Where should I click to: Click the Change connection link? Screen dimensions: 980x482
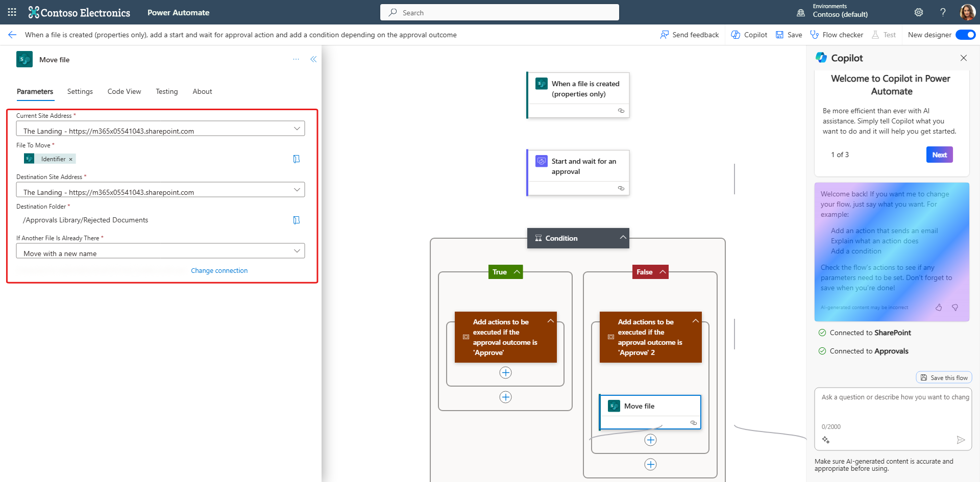pyautogui.click(x=219, y=270)
